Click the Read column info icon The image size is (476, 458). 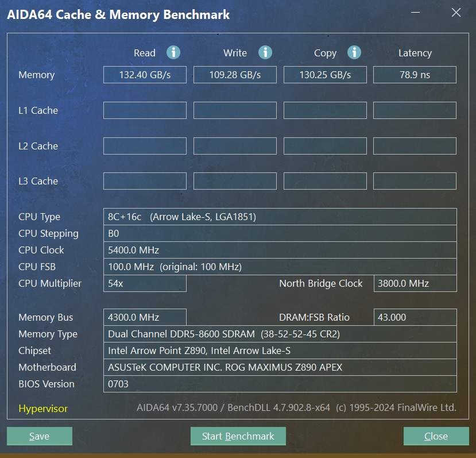[173, 52]
